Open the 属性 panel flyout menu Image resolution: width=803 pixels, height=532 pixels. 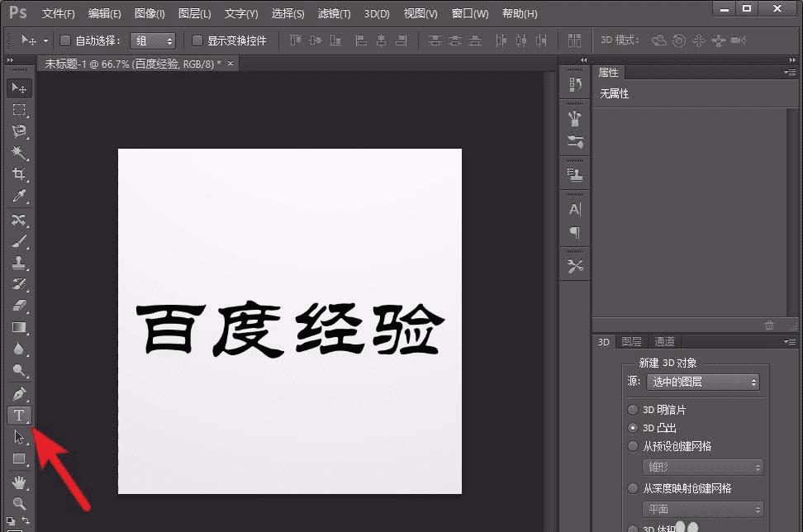tap(791, 73)
